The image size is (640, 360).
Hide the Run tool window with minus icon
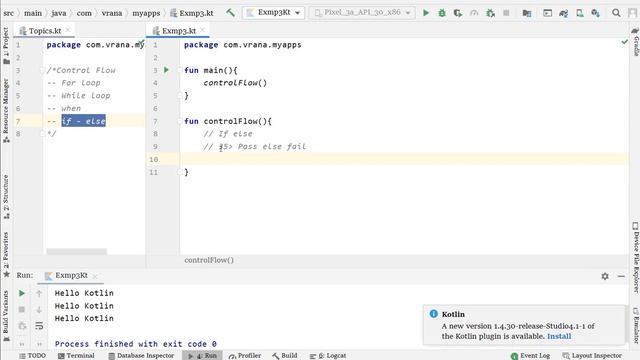click(x=621, y=276)
